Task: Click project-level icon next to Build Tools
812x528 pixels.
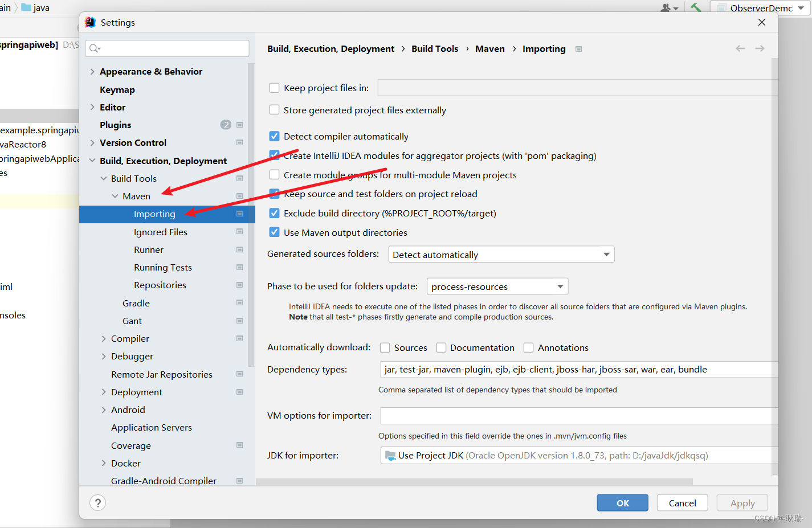Action: coord(239,178)
